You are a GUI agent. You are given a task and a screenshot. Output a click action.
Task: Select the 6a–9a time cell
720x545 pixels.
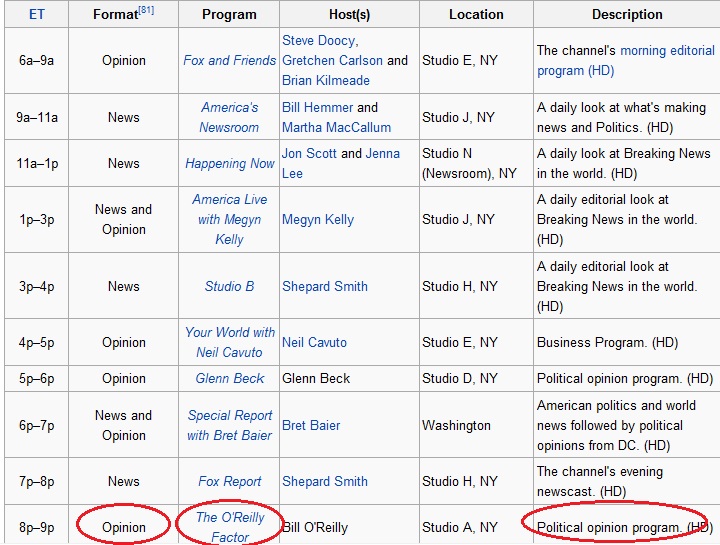(36, 60)
